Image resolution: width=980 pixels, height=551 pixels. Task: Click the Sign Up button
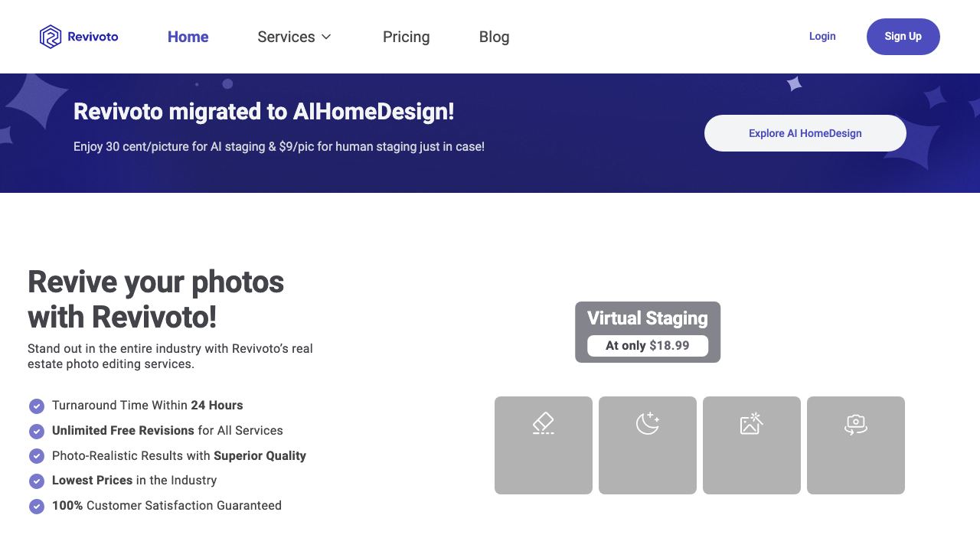(x=903, y=37)
